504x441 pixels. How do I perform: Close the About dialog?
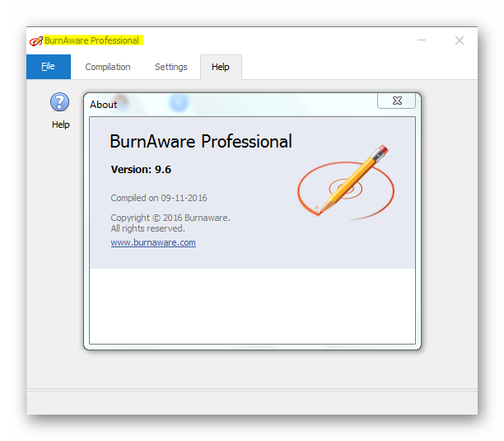397,101
